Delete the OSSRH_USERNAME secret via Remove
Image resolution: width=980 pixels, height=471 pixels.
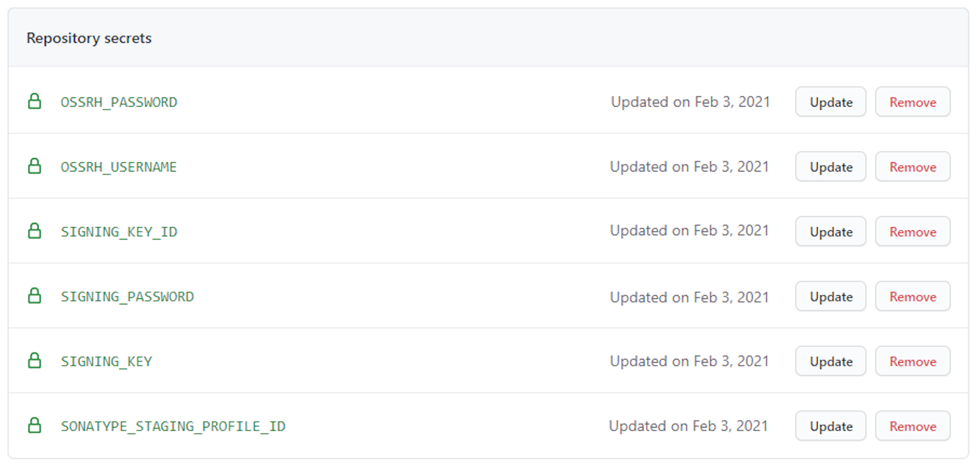[913, 167]
